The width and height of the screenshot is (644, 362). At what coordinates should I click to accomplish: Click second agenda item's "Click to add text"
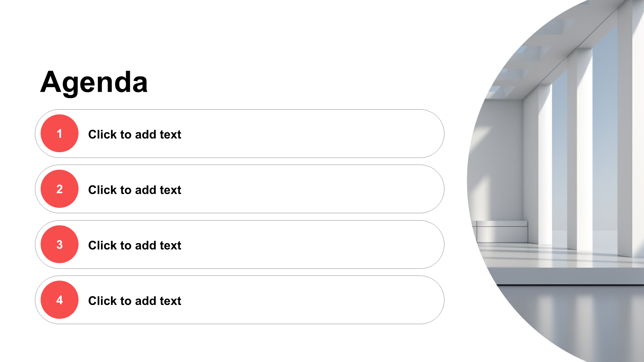point(135,190)
